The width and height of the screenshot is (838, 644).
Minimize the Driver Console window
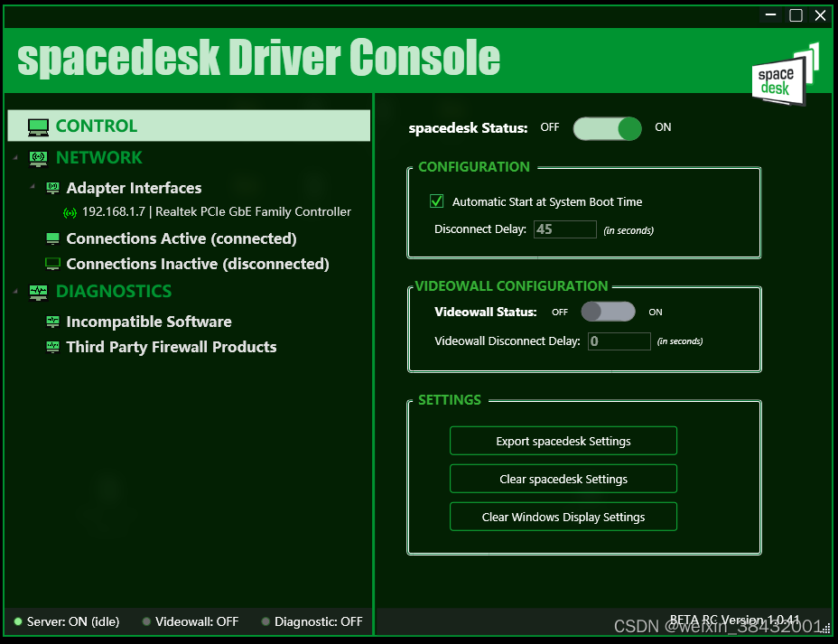pos(770,15)
